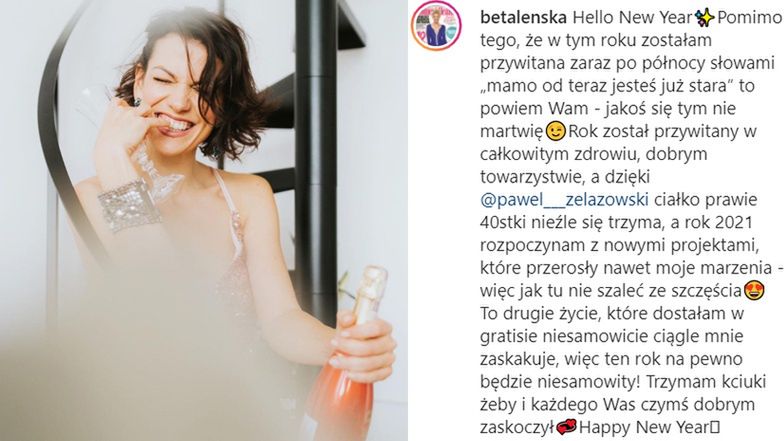The height and width of the screenshot is (441, 784).
Task: Click the heart-eyes emoji after szczęścia
Action: (x=754, y=290)
